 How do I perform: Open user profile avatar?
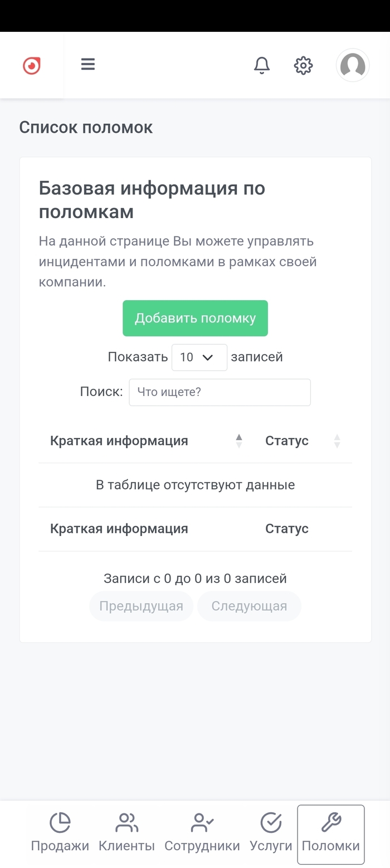coord(353,65)
